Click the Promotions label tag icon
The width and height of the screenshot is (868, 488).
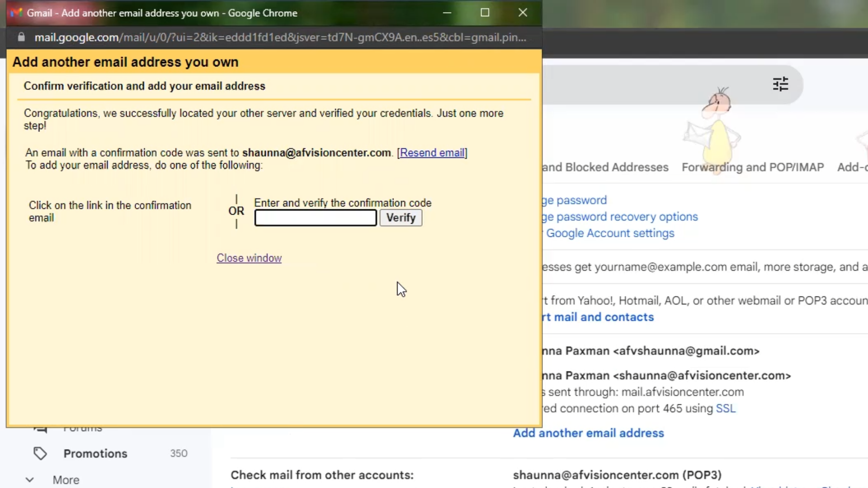[40, 453]
